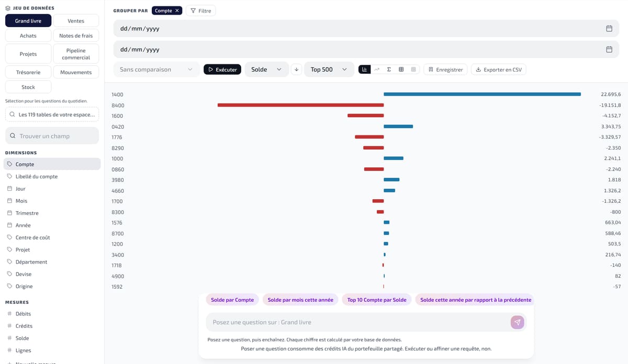This screenshot has height=364, width=628.
Task: Select the Notes de frais dataset
Action: [76, 36]
